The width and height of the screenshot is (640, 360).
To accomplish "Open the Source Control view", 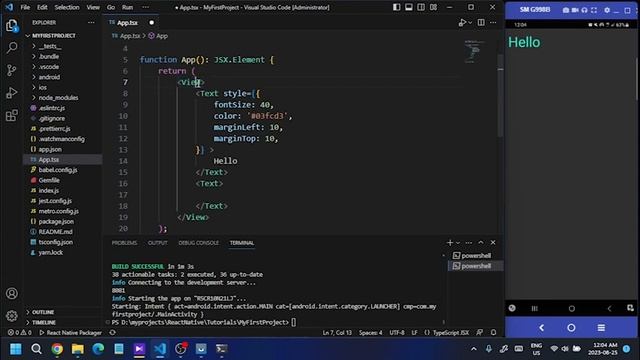I will click(12, 70).
